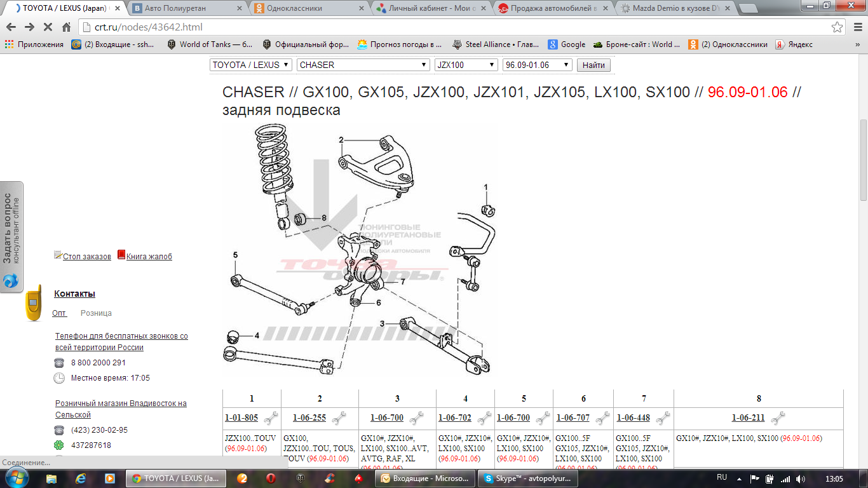Open Windows Explorer folder in the taskbar
The image size is (868, 488).
[51, 478]
